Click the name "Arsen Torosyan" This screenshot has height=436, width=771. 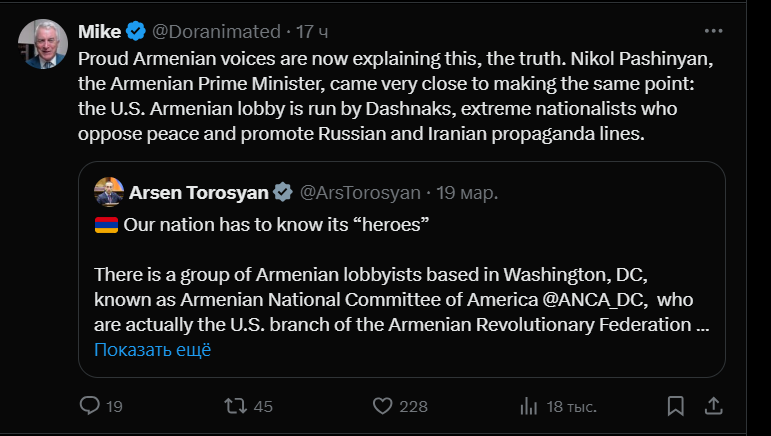click(x=199, y=192)
